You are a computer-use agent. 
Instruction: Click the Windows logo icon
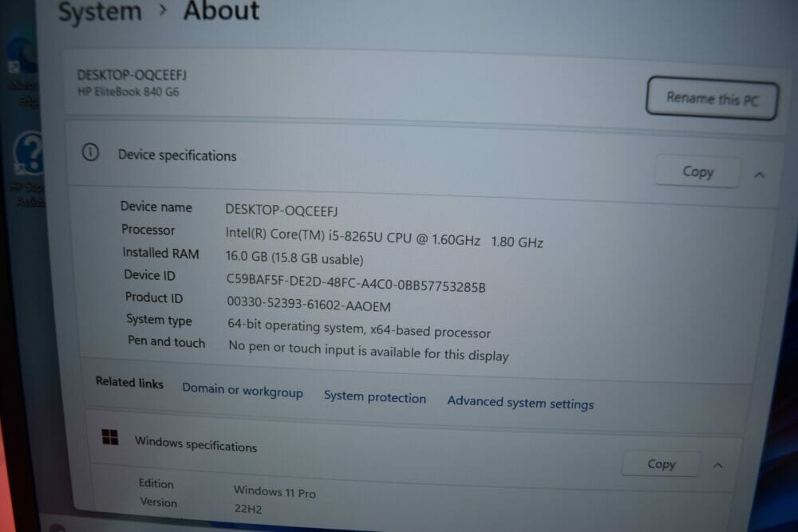tap(110, 437)
